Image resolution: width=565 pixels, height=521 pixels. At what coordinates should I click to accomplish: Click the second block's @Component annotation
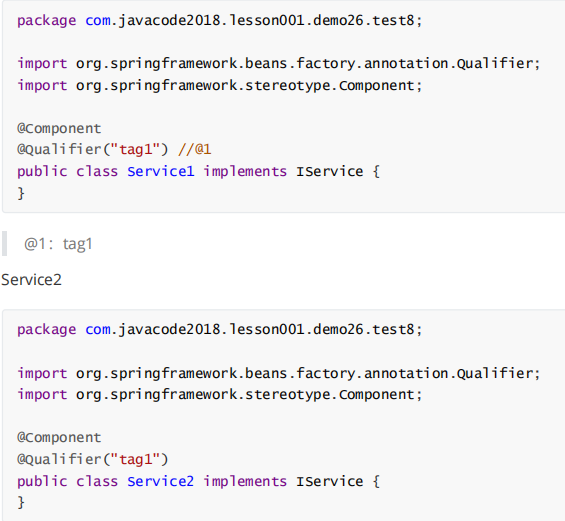pos(59,437)
